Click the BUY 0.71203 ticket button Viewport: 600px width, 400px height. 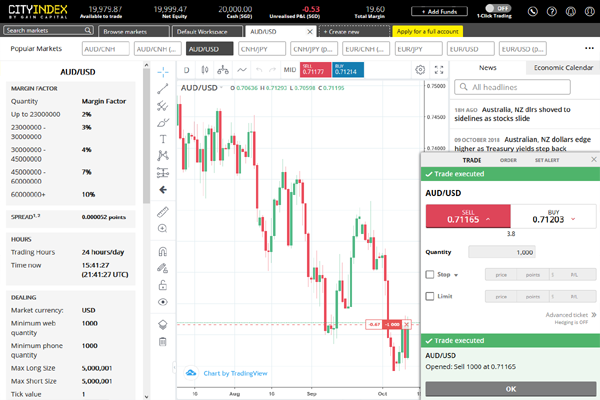point(553,216)
